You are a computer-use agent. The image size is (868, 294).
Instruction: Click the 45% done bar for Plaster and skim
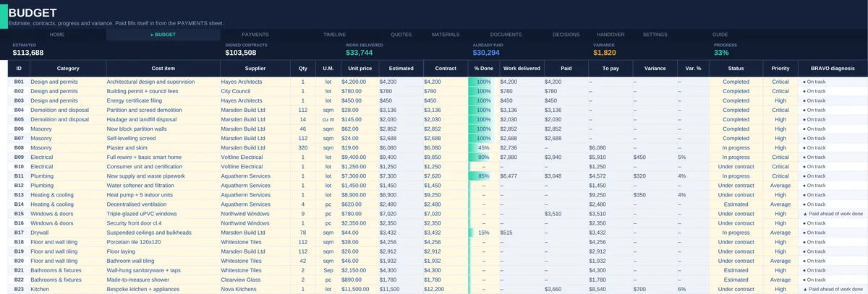coord(481,147)
